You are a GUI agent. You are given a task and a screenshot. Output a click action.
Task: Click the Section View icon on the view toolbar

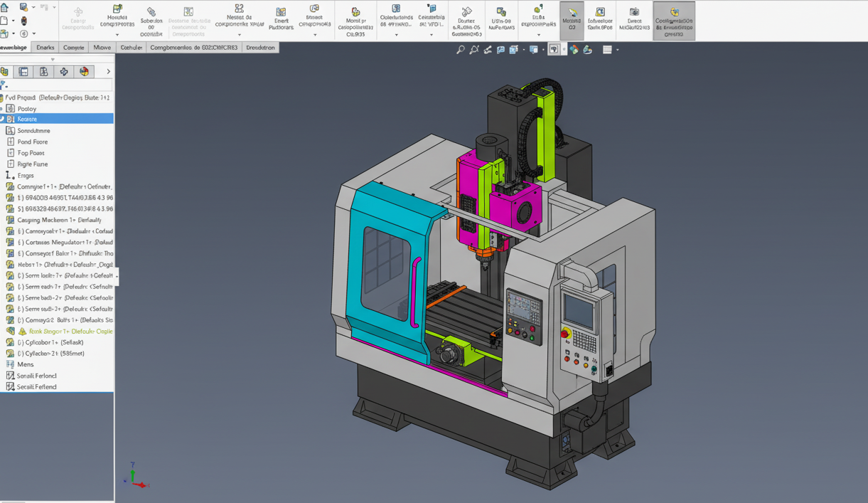(x=488, y=50)
